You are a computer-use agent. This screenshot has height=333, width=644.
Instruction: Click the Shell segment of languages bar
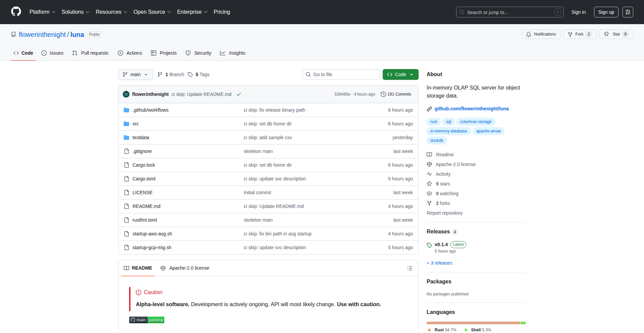[523, 323]
